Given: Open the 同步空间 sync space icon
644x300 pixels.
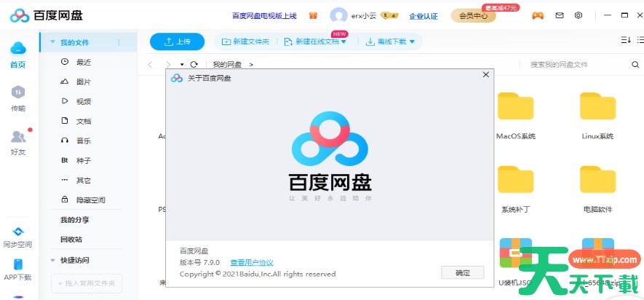Looking at the screenshot, I should 17,232.
